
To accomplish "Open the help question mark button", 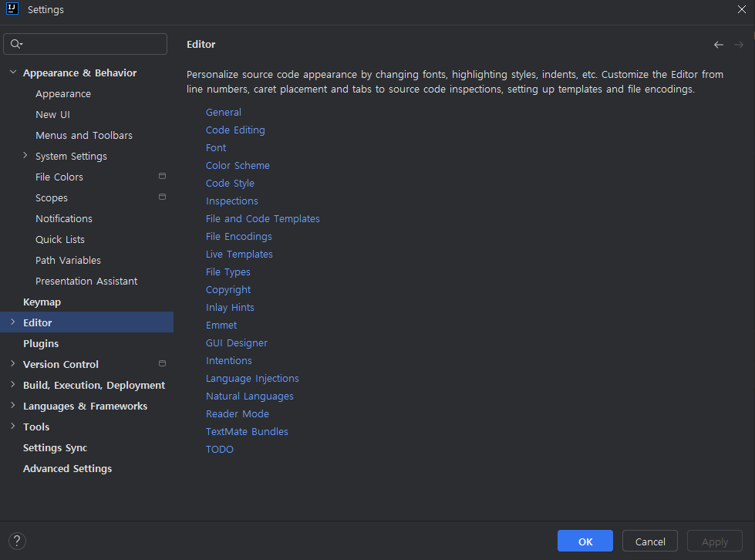I will coord(17,541).
